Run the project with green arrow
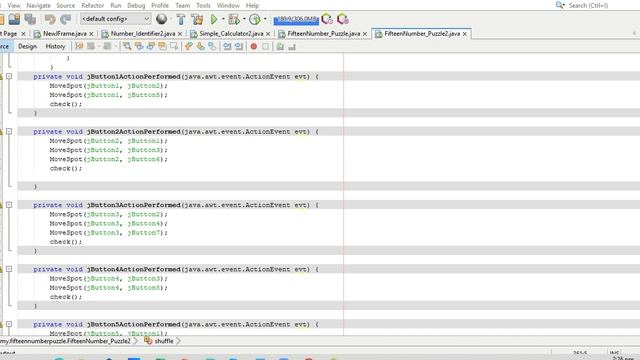Screen dimensions: 640x360 coord(214,19)
